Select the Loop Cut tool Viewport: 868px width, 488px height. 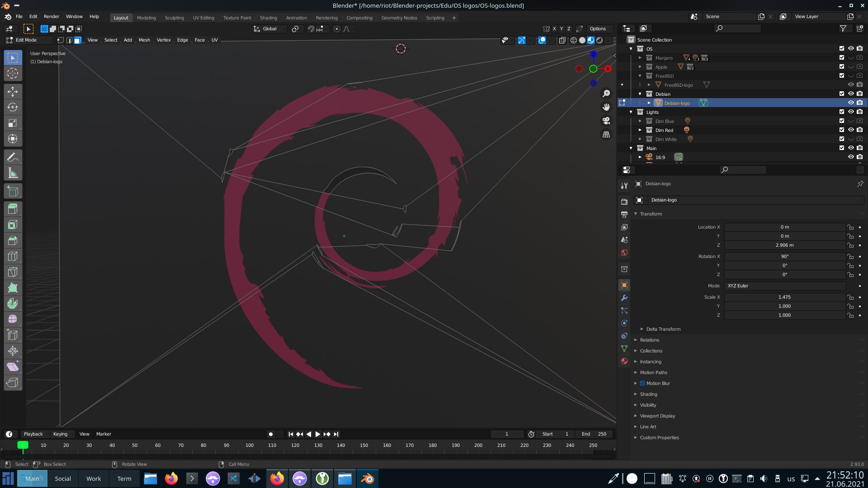(x=13, y=256)
